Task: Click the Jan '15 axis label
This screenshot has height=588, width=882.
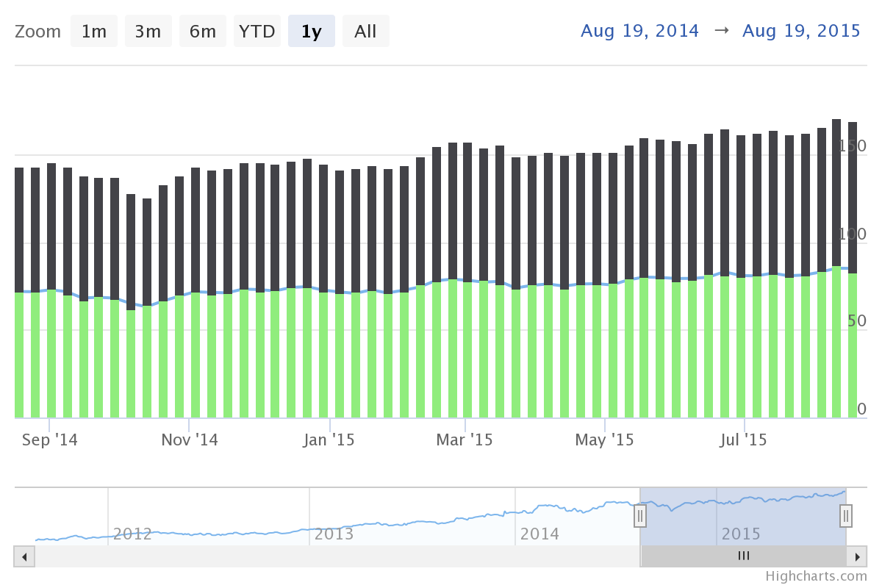Action: point(330,440)
